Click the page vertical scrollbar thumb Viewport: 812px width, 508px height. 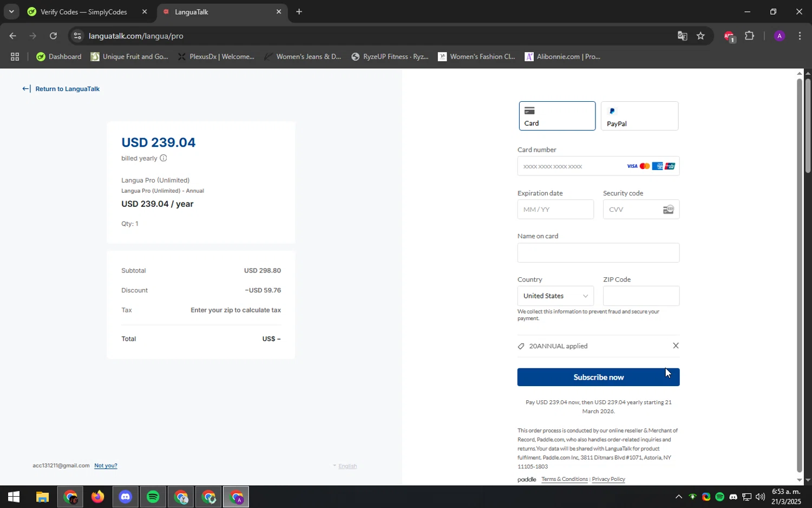pyautogui.click(x=808, y=126)
